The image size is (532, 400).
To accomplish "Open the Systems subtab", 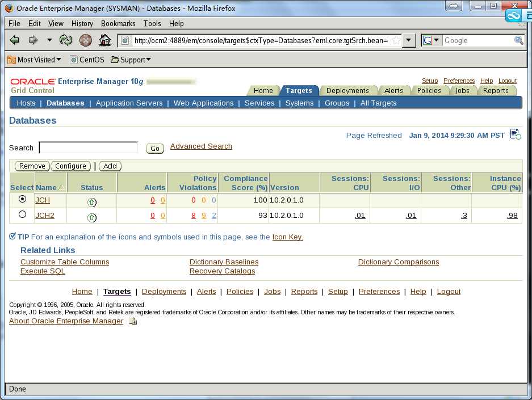I will coord(299,103).
